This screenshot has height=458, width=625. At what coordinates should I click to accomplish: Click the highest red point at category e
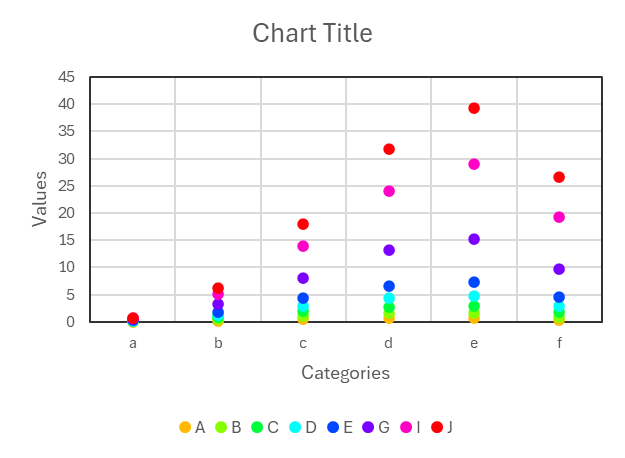[x=474, y=108]
